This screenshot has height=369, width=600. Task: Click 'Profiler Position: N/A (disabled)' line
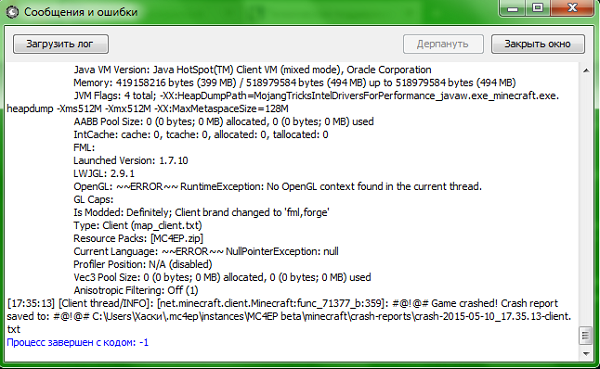(x=143, y=265)
